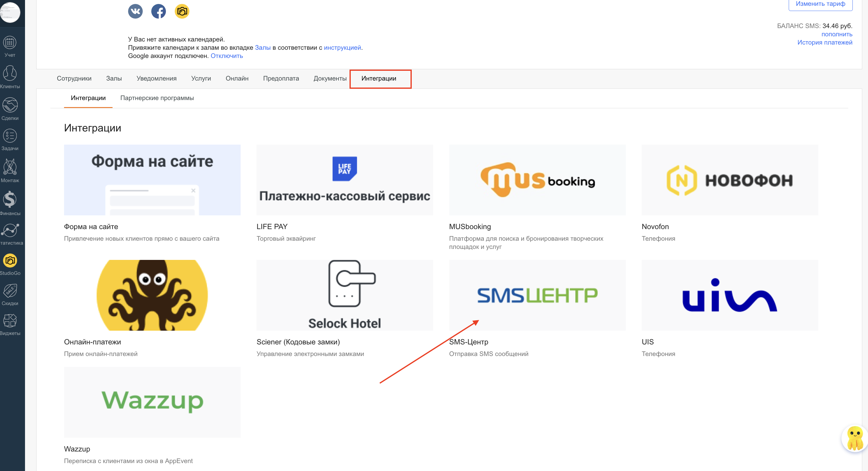868x471 pixels.
Task: Open the yellow octopus chat helper
Action: (x=855, y=438)
